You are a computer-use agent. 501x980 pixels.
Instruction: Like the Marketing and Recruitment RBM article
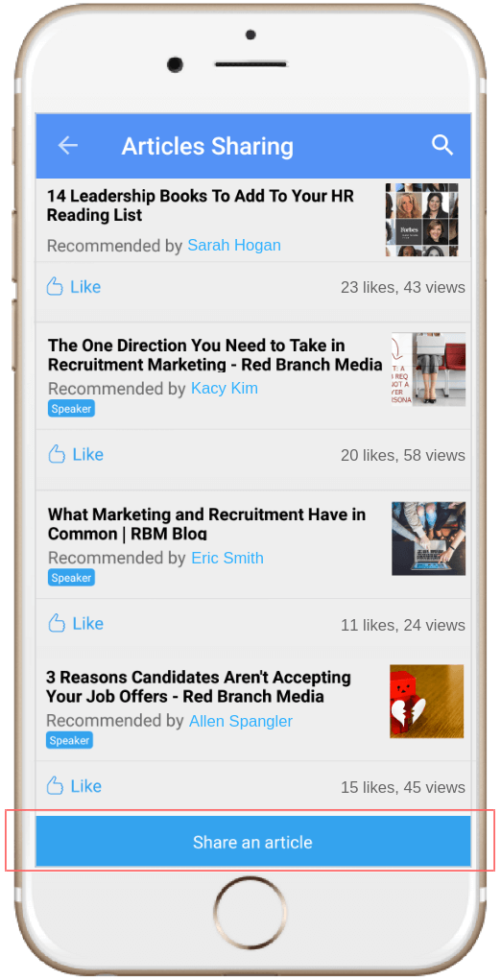pos(76,623)
